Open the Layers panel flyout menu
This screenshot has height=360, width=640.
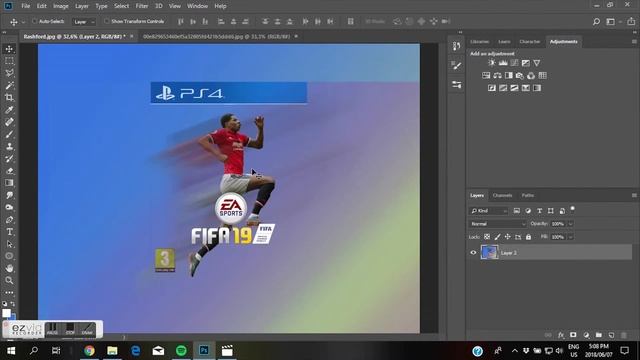click(x=634, y=196)
